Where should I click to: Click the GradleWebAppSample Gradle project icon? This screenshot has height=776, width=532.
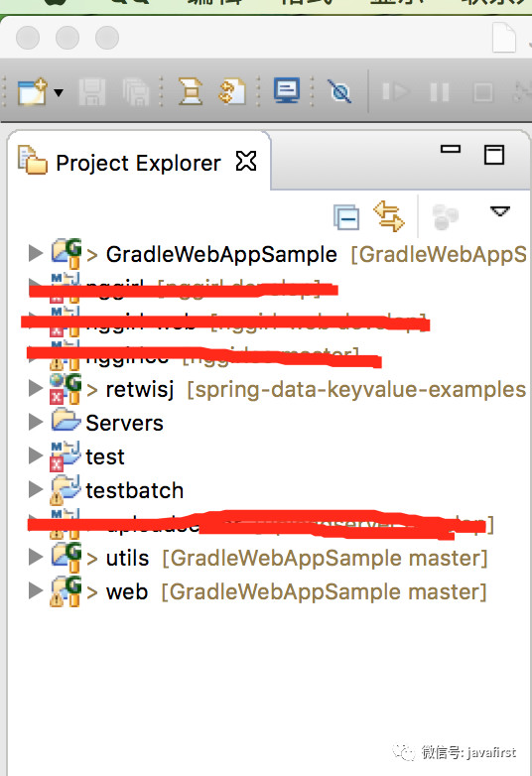click(x=66, y=253)
